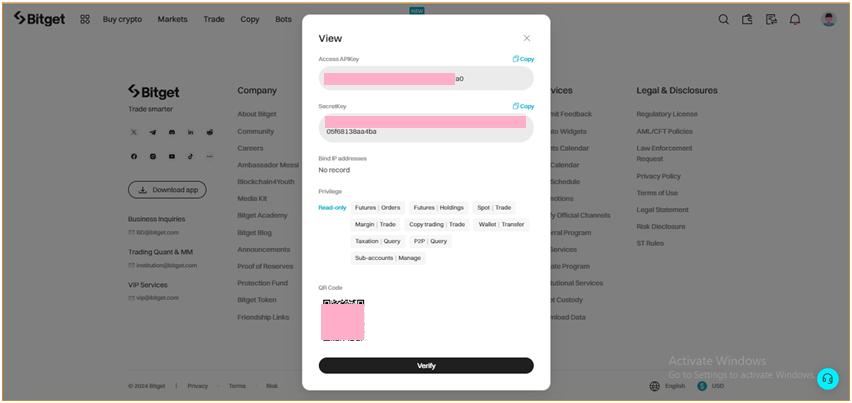852x403 pixels.
Task: Open the Telegram social icon
Action: (153, 132)
